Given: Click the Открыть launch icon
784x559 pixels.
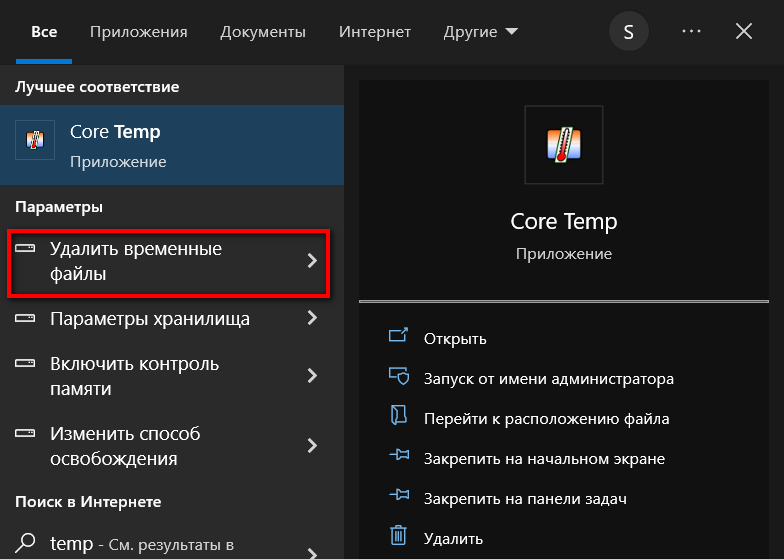Looking at the screenshot, I should point(398,334).
